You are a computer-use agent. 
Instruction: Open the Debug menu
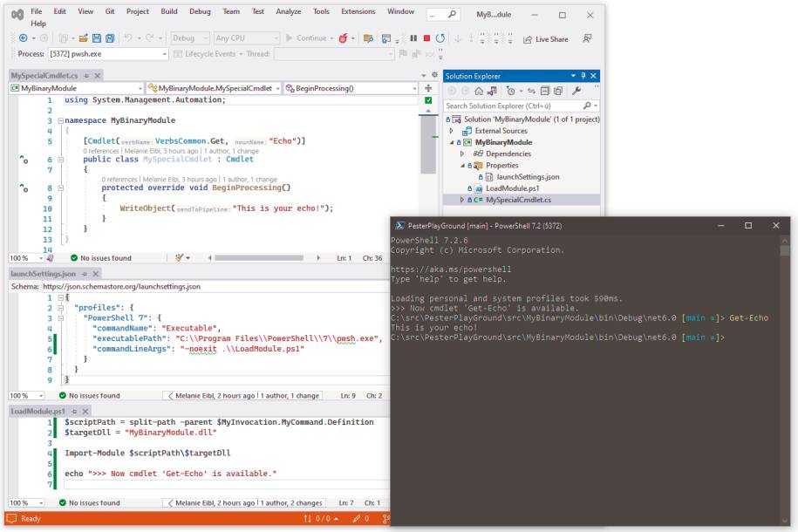(x=200, y=11)
